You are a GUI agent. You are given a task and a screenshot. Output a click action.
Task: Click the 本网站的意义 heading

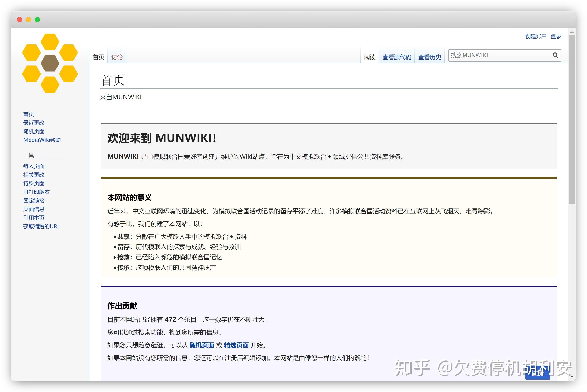(129, 198)
